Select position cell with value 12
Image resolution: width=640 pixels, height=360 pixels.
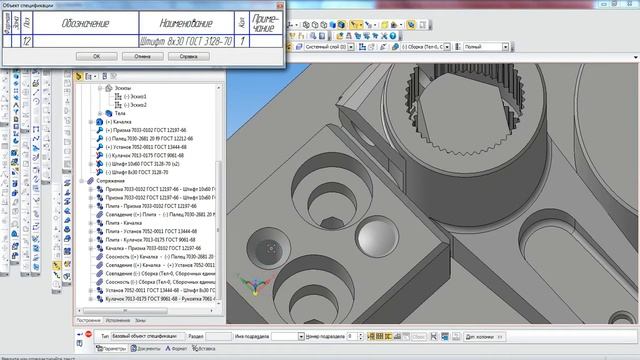click(x=27, y=41)
